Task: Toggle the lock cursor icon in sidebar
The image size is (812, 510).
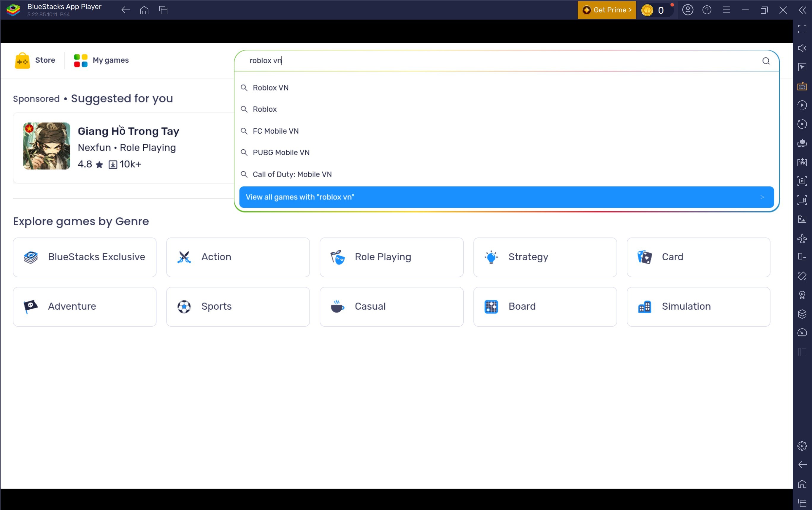Action: coord(802,67)
